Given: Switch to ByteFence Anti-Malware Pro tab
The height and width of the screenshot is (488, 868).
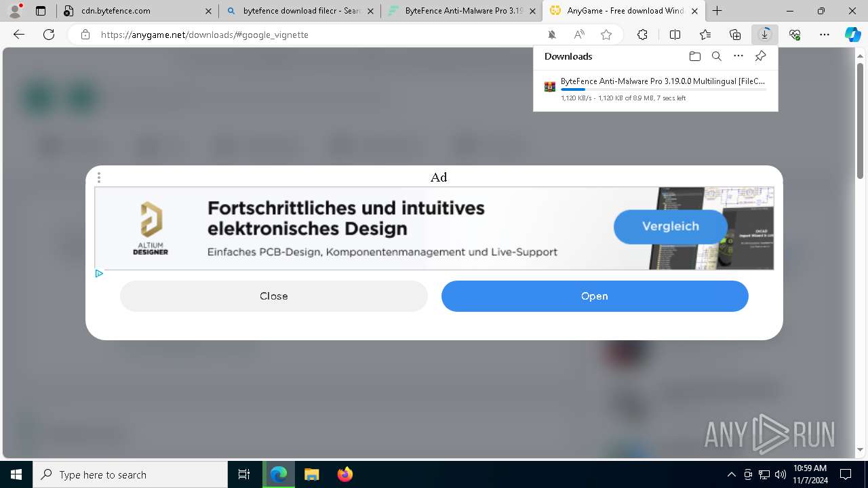Looking at the screenshot, I should pos(463,11).
